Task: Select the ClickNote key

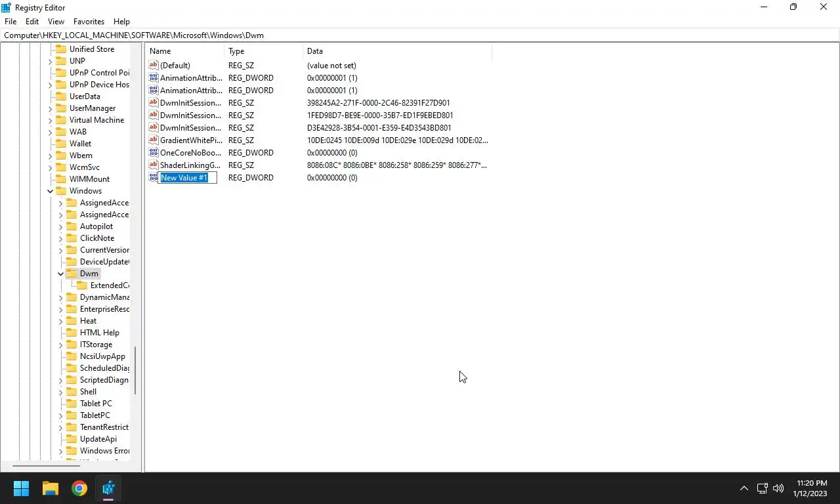Action: click(97, 238)
